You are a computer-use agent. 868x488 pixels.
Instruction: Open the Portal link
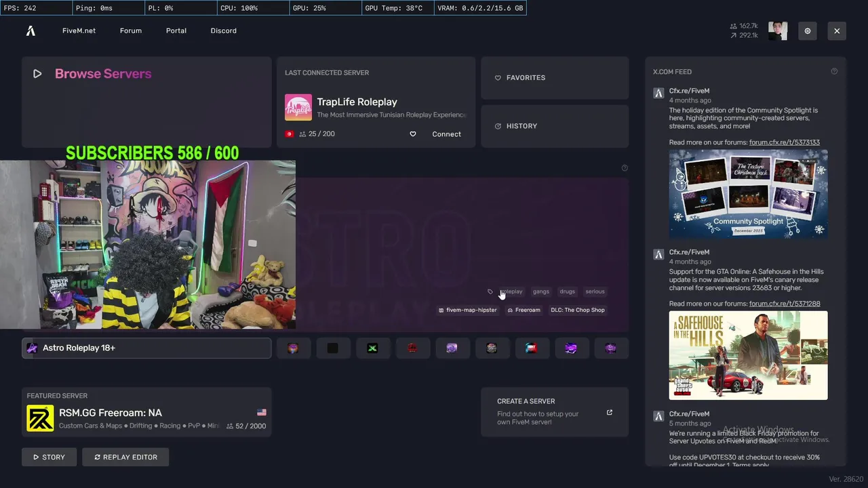pyautogui.click(x=176, y=30)
